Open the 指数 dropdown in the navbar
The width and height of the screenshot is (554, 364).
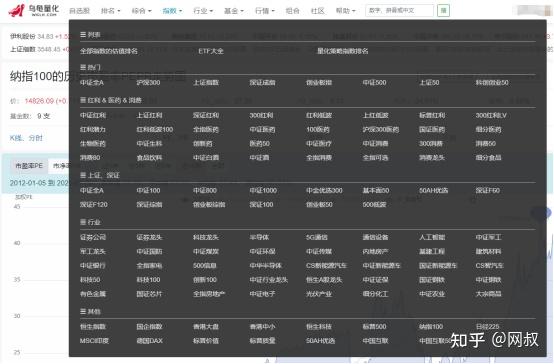pos(172,11)
